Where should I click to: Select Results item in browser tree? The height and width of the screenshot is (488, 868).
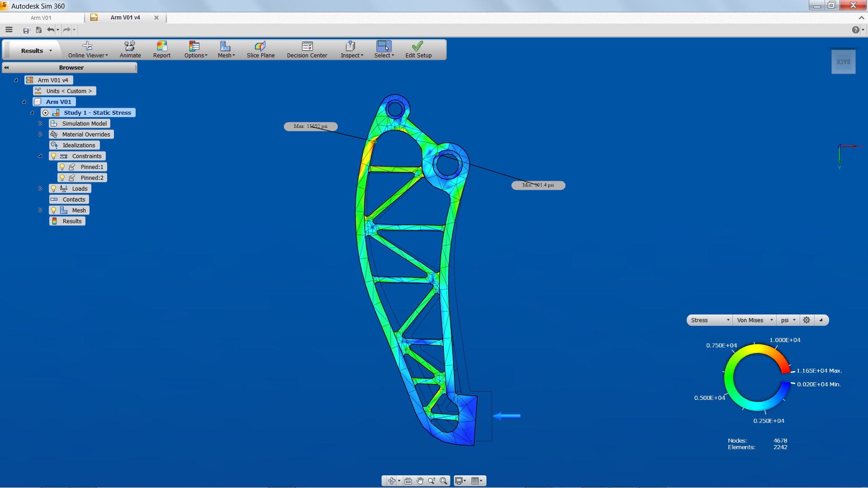[72, 221]
